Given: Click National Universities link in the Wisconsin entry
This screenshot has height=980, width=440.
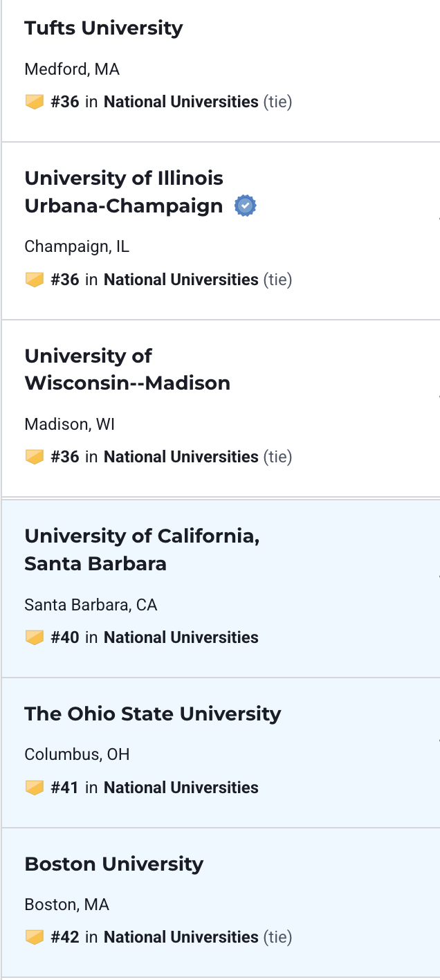Looking at the screenshot, I should click(x=181, y=457).
